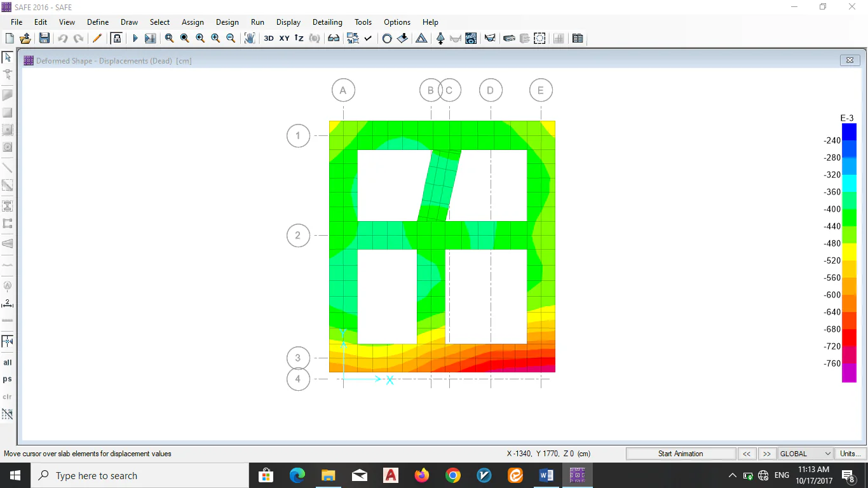Viewport: 868px width, 488px height.
Task: Click the Run Analysis play icon
Action: pyautogui.click(x=135, y=38)
